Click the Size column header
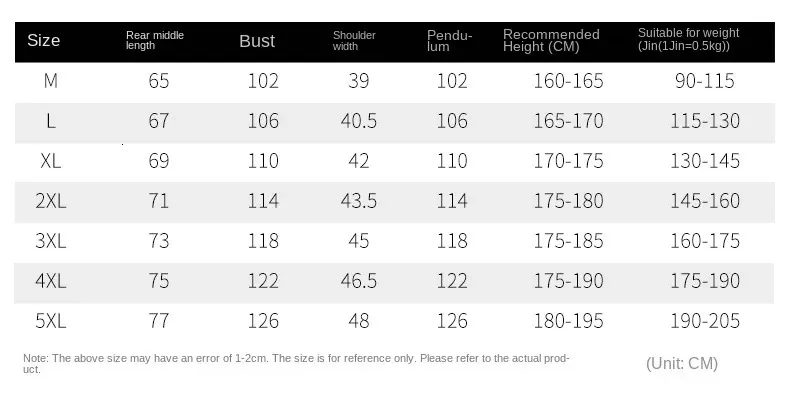 (x=44, y=41)
